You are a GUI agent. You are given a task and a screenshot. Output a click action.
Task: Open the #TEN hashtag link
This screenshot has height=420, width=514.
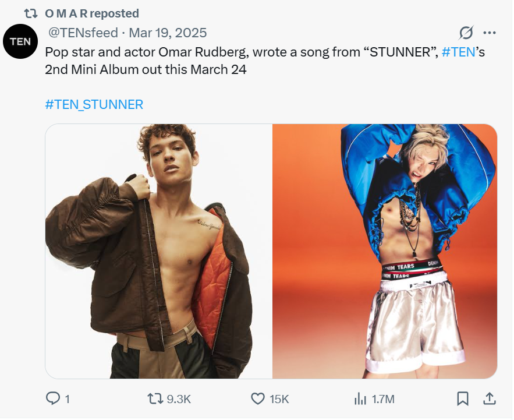(458, 52)
